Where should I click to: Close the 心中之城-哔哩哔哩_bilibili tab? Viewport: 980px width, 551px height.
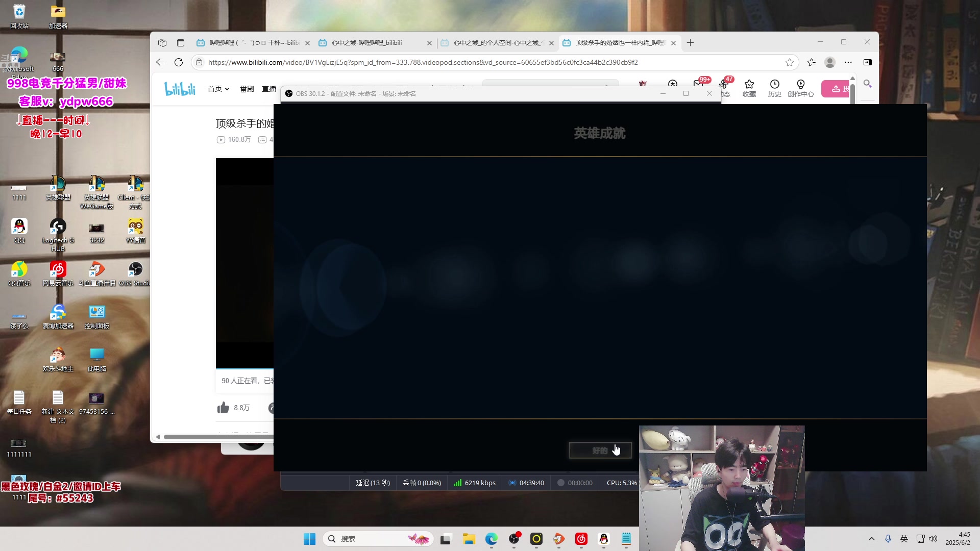(429, 43)
